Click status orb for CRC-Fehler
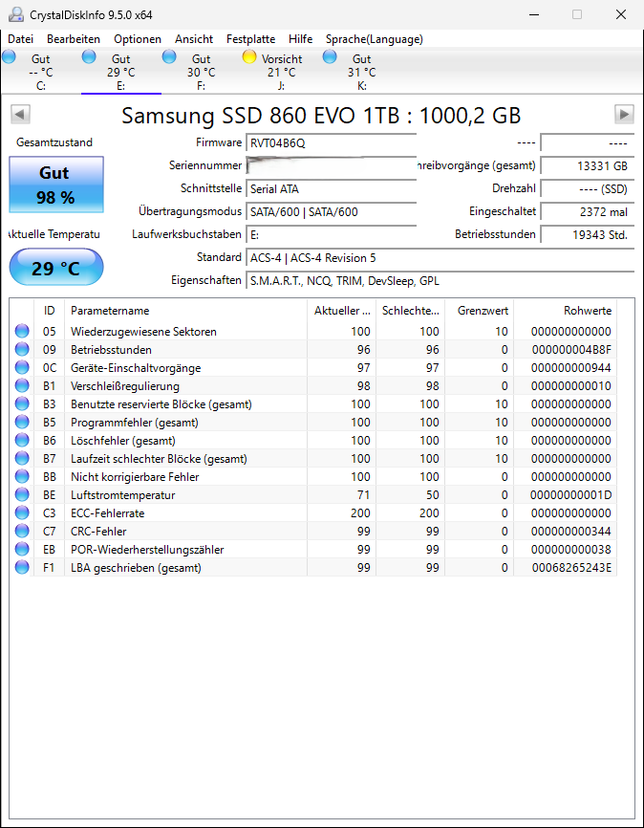The image size is (644, 828). [22, 532]
